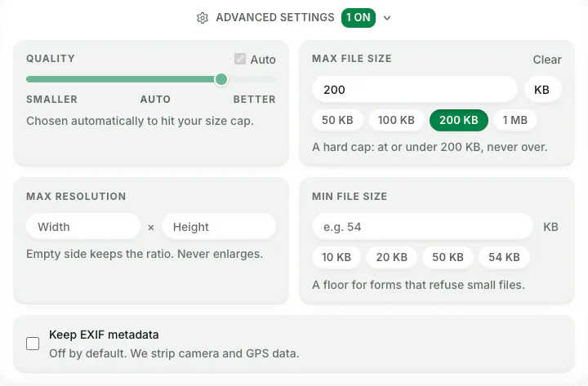Click the "SMALLER" label under the slider

tap(51, 100)
